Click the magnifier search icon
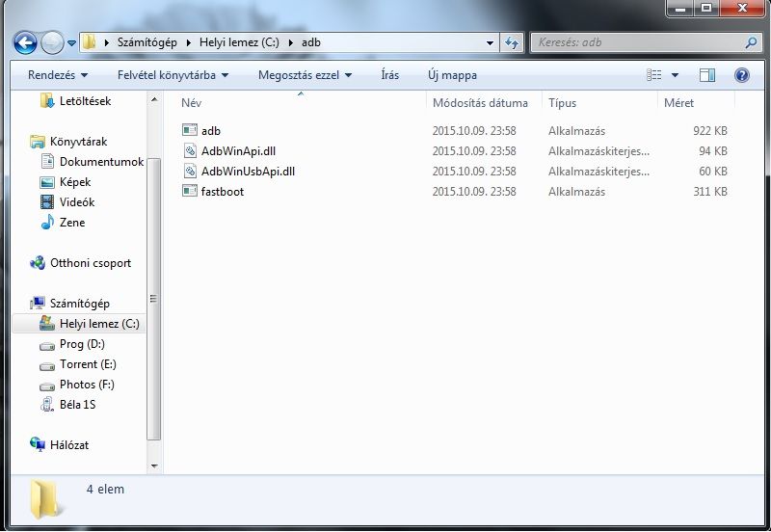The width and height of the screenshot is (771, 532). 751,42
